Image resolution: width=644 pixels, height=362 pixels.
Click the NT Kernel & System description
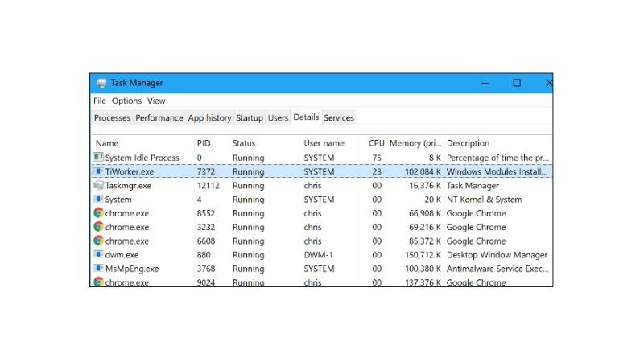click(x=485, y=200)
